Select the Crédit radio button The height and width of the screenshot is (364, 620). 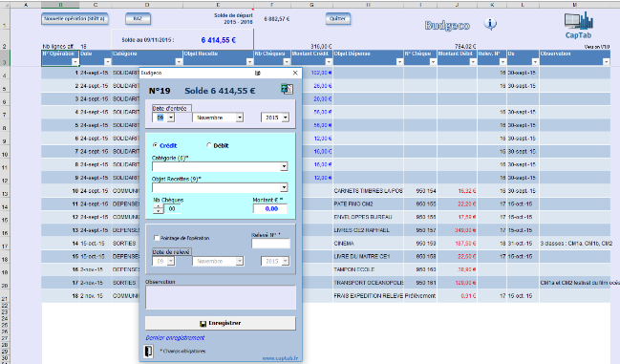[x=155, y=145]
